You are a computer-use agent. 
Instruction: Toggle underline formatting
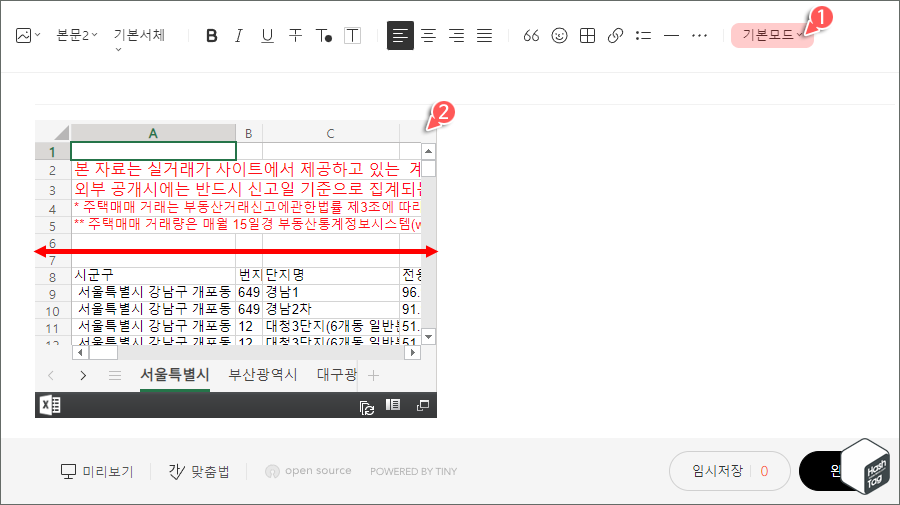click(x=267, y=36)
